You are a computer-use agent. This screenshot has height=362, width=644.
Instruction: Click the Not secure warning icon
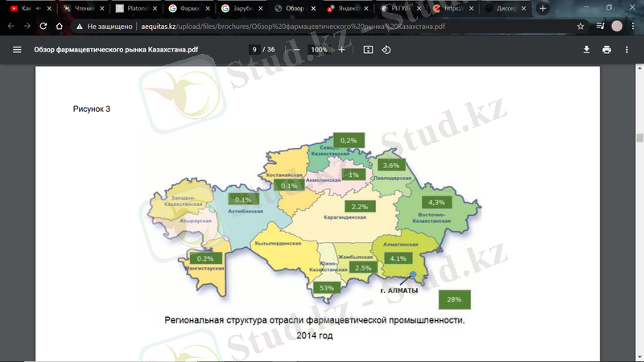[x=80, y=27]
